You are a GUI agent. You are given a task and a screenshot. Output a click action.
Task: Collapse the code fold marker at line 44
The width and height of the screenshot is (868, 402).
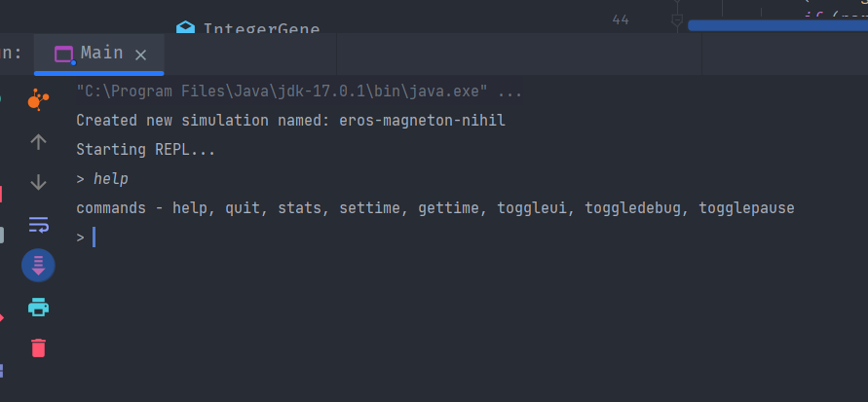(x=676, y=21)
